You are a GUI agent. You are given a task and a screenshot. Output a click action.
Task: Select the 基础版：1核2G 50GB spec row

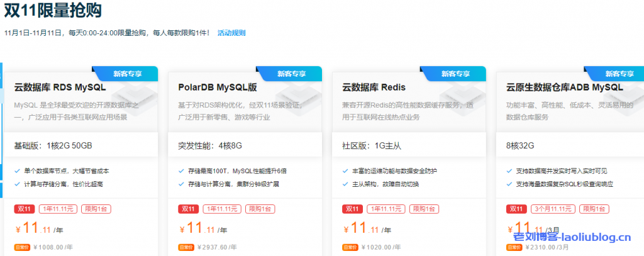53,146
